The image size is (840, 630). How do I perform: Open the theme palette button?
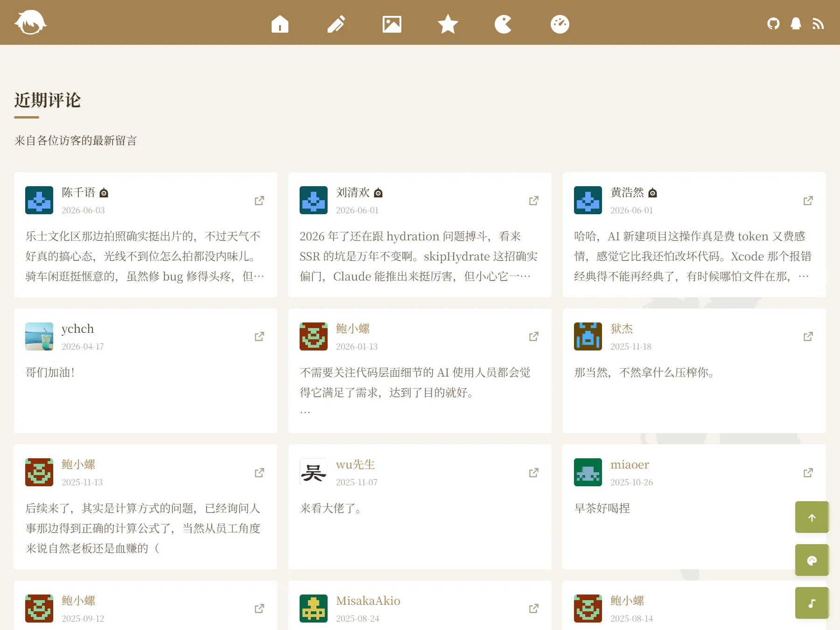(x=812, y=560)
